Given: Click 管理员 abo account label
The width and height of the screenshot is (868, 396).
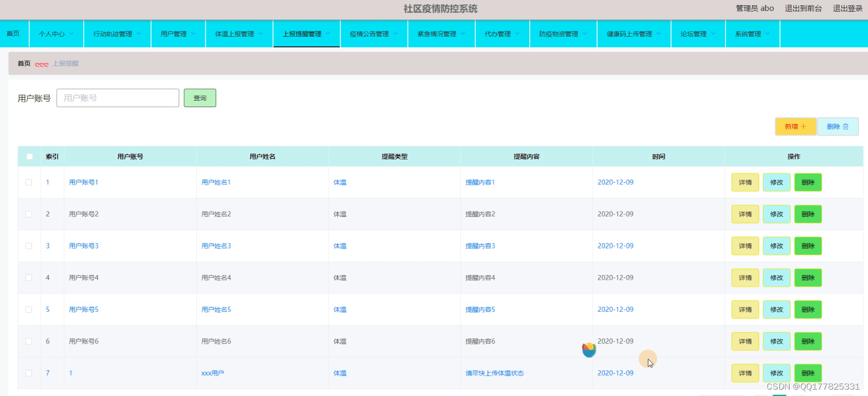Looking at the screenshot, I should (x=755, y=9).
